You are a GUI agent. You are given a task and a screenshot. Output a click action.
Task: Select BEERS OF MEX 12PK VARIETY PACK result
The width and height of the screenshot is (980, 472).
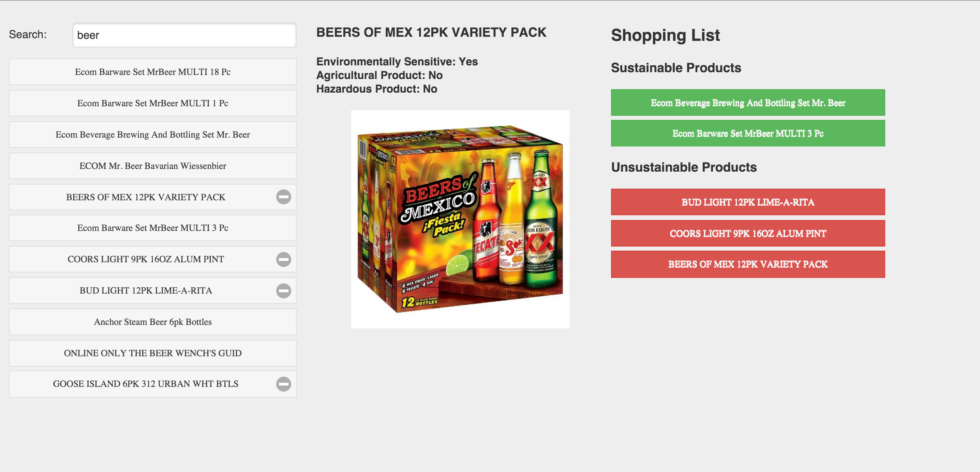click(146, 197)
